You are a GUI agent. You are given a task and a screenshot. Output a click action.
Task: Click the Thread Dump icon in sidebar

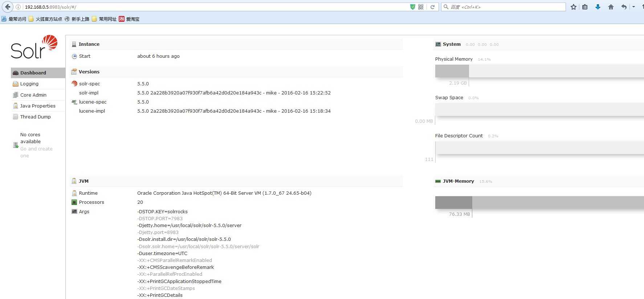point(16,117)
